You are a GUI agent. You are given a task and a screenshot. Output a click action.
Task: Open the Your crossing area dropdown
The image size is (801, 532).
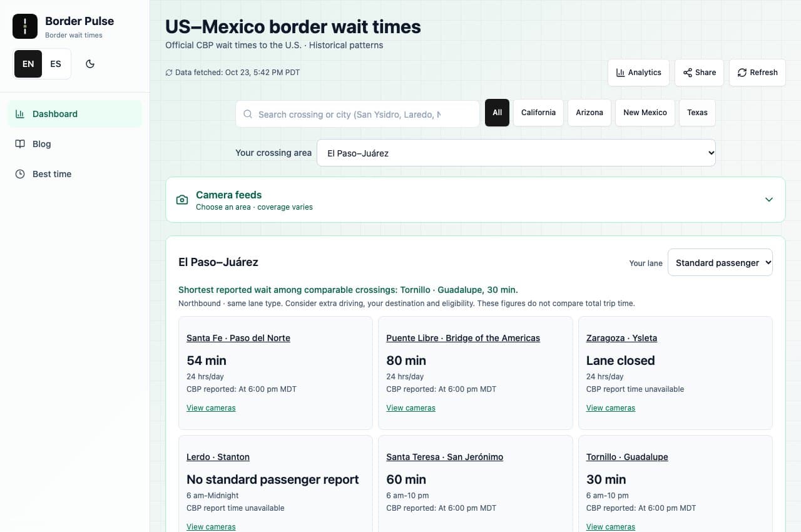516,153
